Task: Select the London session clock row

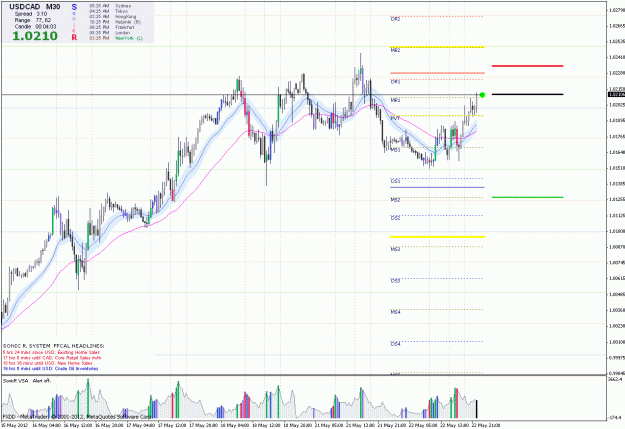Action: point(109,33)
